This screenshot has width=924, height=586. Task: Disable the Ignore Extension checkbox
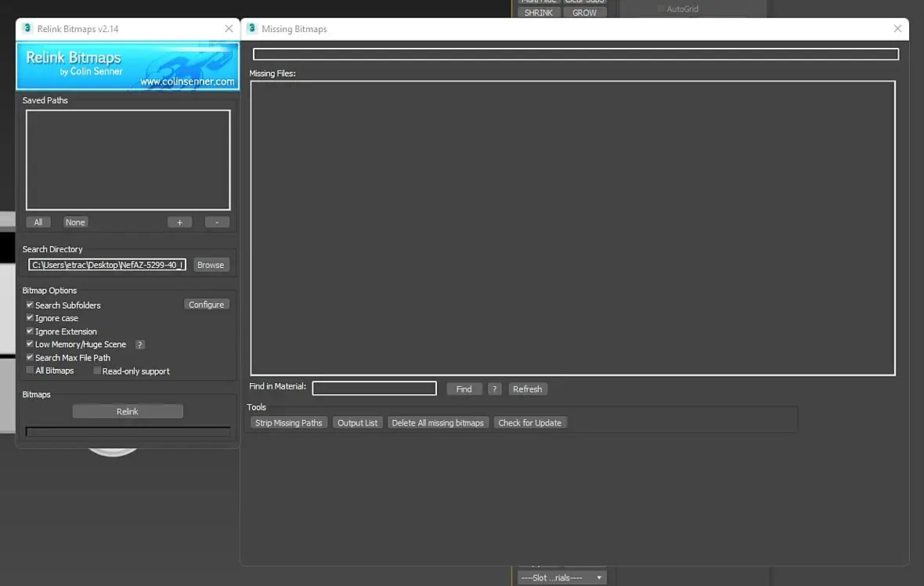tap(30, 331)
